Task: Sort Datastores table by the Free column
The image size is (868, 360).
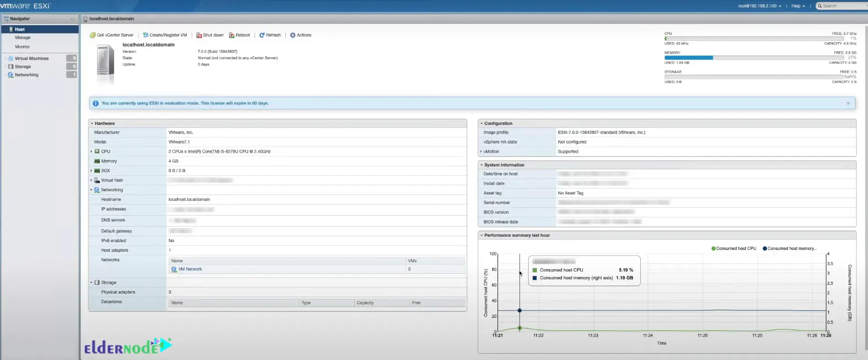Action: click(x=437, y=303)
